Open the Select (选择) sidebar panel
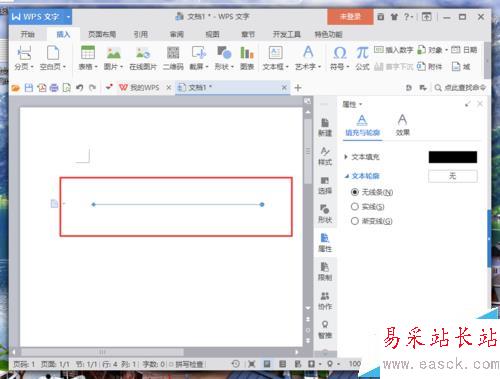The width and height of the screenshot is (500, 379). click(x=325, y=185)
